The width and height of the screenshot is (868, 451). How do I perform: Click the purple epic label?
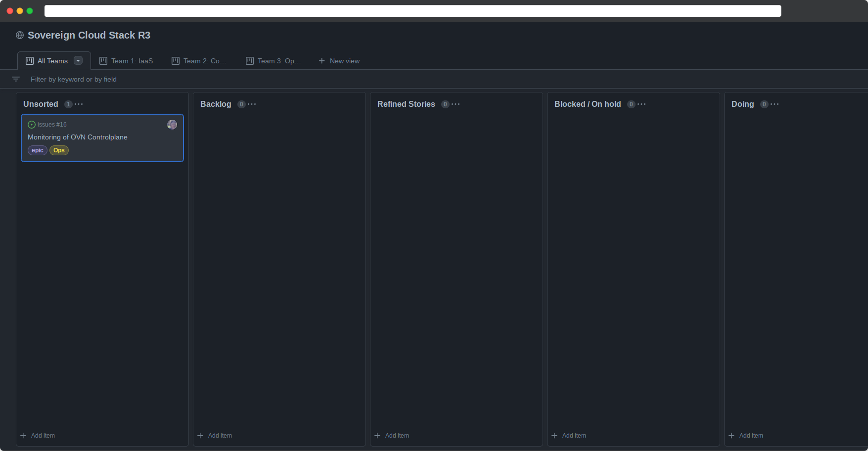(38, 150)
